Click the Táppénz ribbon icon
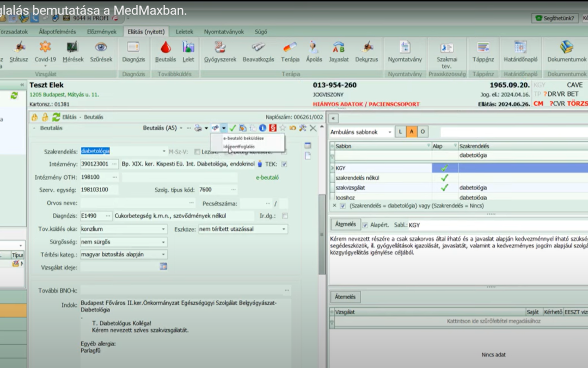 coord(483,50)
